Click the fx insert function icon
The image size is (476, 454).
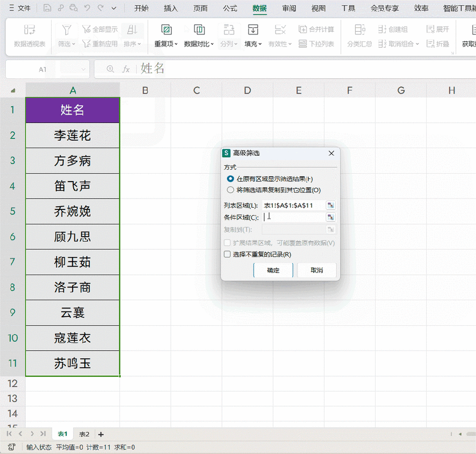(126, 69)
